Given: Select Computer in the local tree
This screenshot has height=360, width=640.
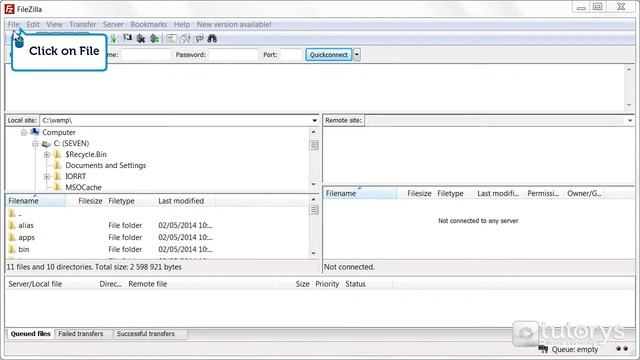Looking at the screenshot, I should tap(59, 132).
